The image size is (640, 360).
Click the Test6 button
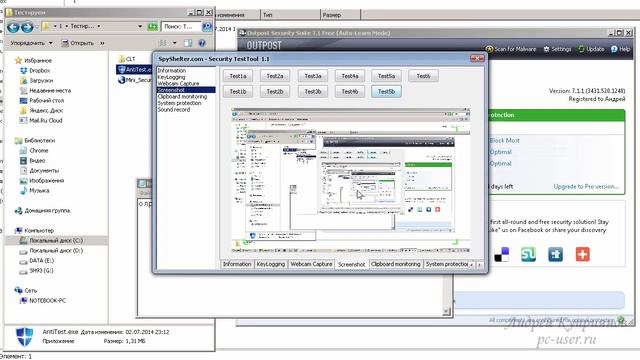[x=423, y=76]
